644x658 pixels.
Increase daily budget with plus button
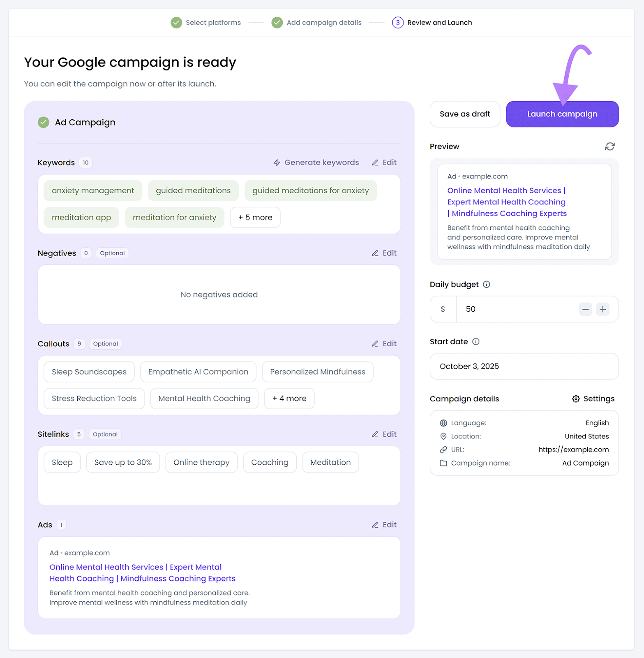tap(602, 309)
